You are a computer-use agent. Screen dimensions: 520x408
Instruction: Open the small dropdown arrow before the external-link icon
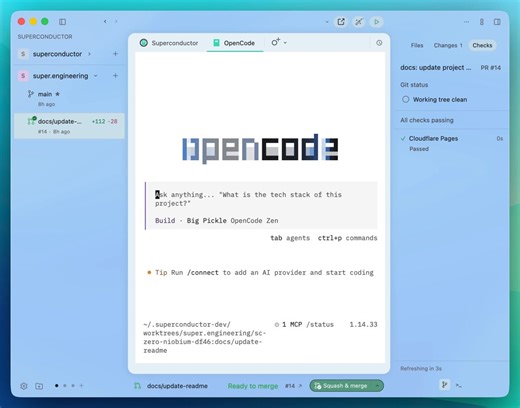[x=327, y=22]
